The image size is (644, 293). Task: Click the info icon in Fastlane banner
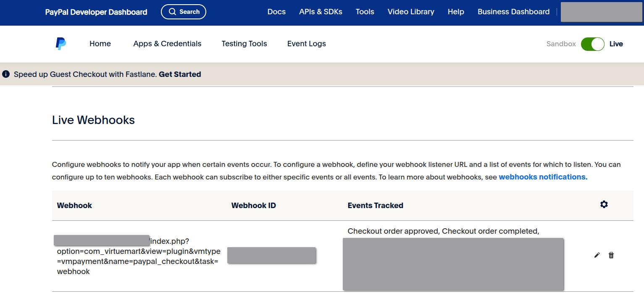pos(6,74)
